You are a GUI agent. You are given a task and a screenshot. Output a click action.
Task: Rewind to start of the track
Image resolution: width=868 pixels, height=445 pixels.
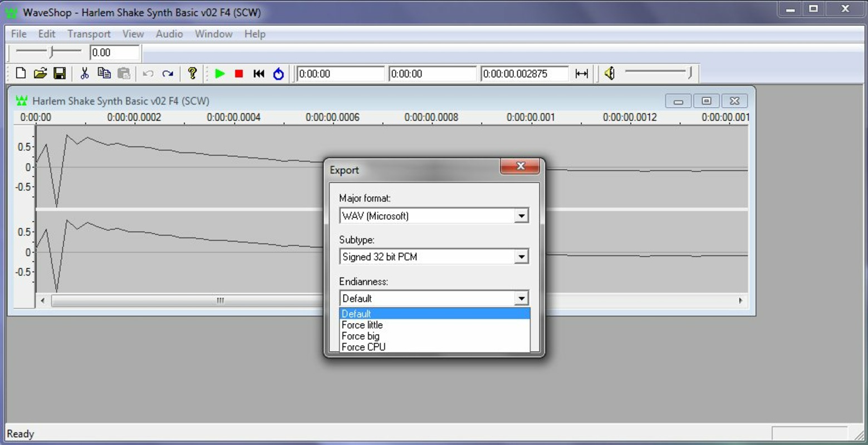coord(258,73)
